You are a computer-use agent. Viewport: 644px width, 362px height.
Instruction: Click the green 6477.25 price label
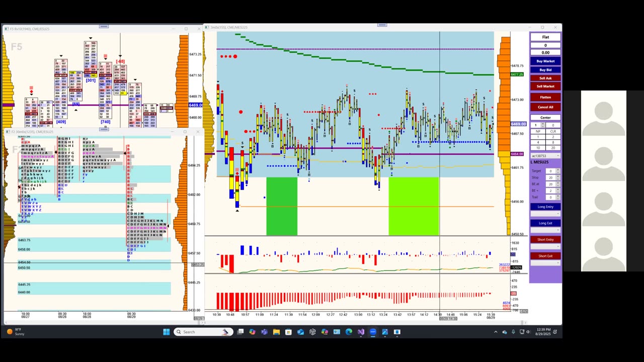[x=517, y=74]
